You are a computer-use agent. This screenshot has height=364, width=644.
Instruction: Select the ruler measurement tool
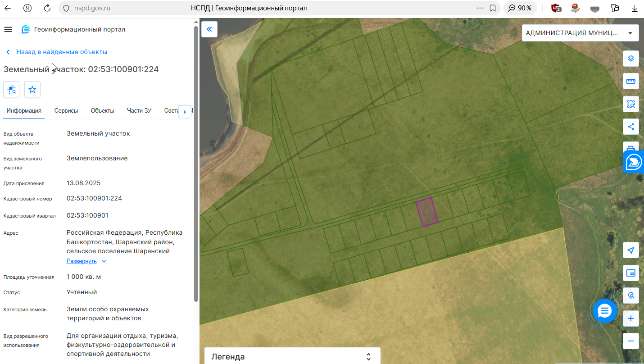(631, 81)
